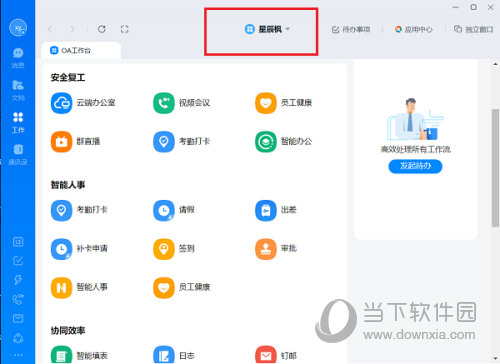
Task: Open the 智能人事 app icon
Action: (61, 288)
